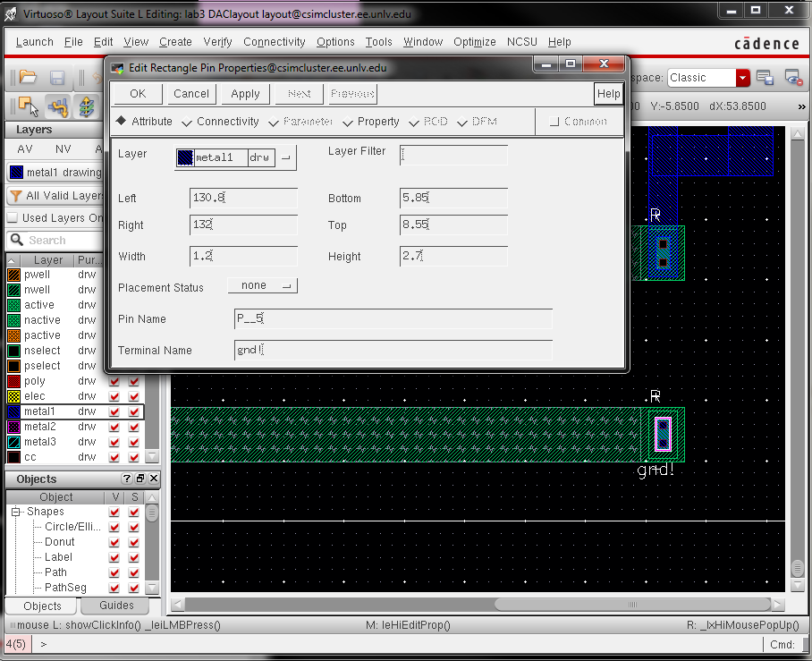Activate the selection arrow tool icon
The image size is (812, 661).
pos(28,107)
